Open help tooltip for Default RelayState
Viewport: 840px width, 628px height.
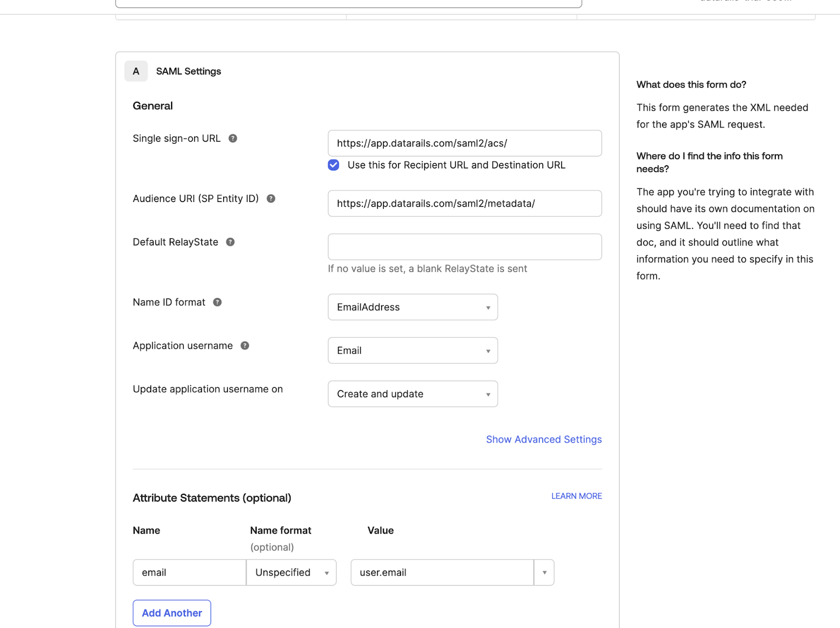tap(230, 242)
